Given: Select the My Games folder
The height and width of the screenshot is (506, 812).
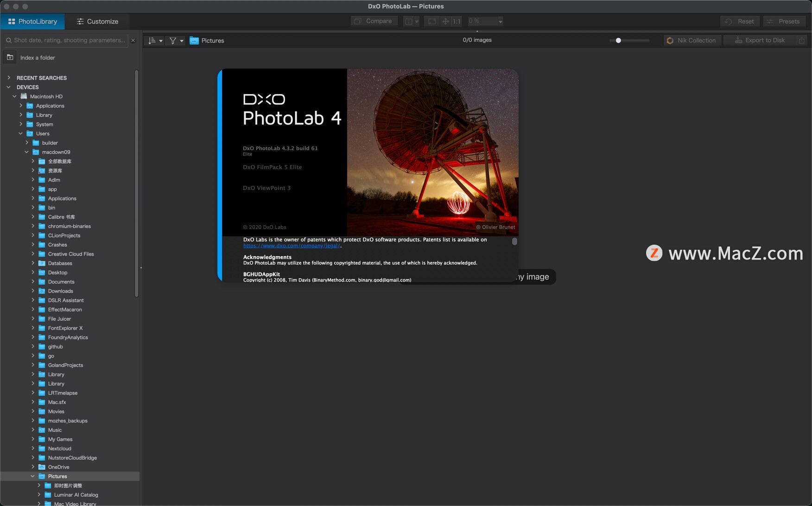Looking at the screenshot, I should pyautogui.click(x=60, y=439).
